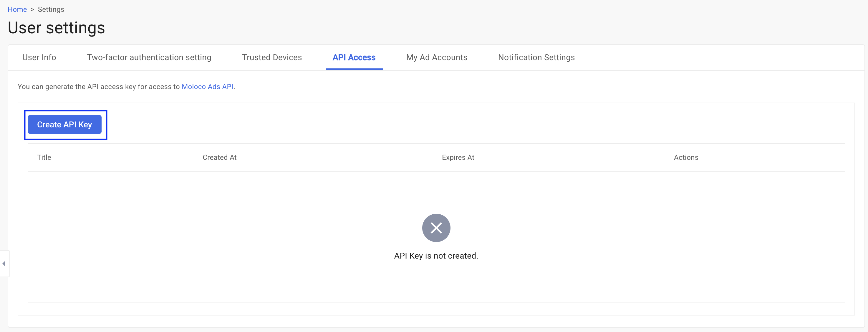
Task: Click the Expires At column header
Action: point(458,157)
